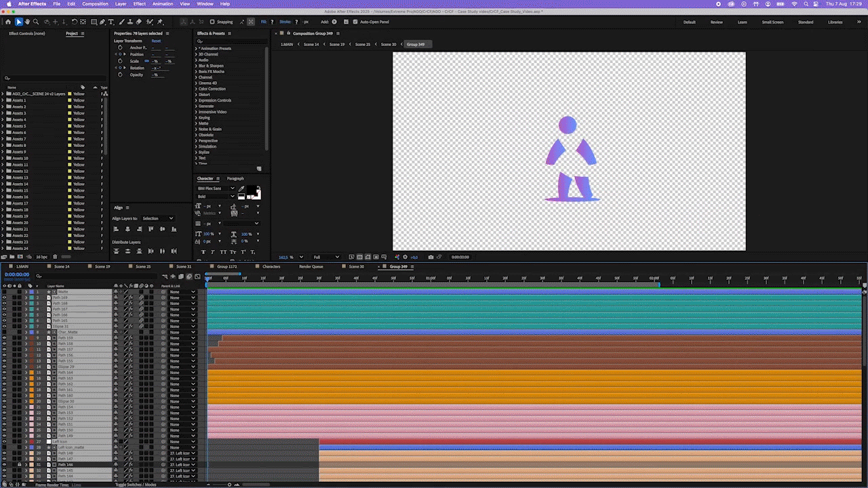868x488 pixels.
Task: Click the fill color swatch in Character panel
Action: coord(251,191)
